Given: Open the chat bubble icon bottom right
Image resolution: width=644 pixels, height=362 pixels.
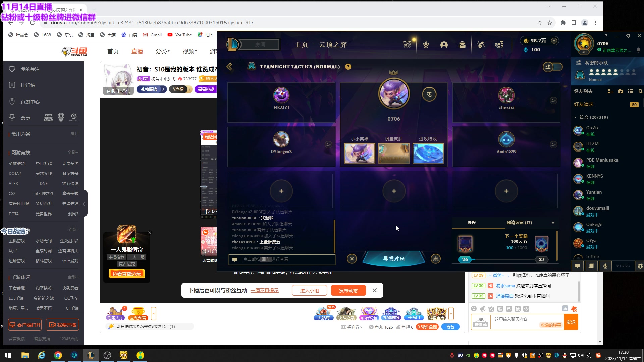Looking at the screenshot, I should (577, 266).
